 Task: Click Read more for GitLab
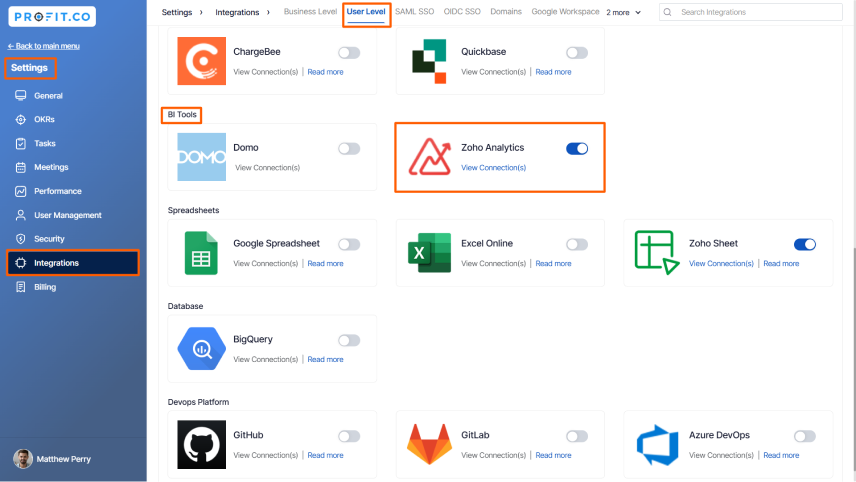point(553,455)
